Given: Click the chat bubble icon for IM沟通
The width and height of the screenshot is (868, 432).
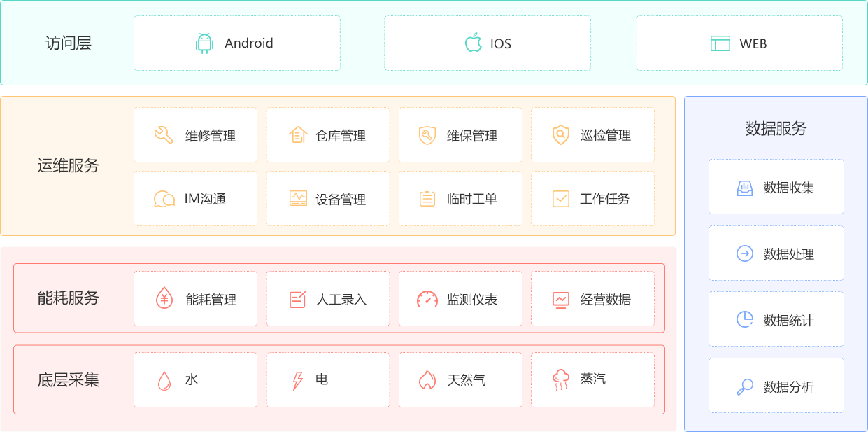Looking at the screenshot, I should click(x=164, y=199).
